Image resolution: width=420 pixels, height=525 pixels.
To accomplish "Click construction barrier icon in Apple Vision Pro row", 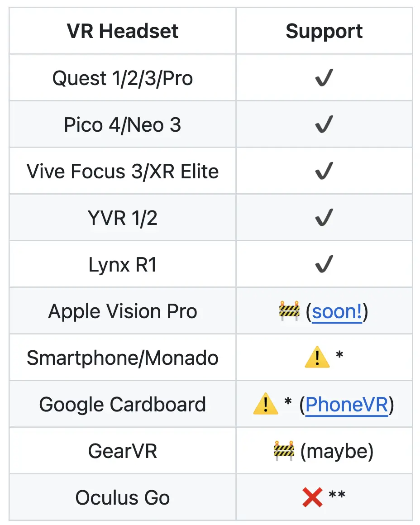I will 290,311.
